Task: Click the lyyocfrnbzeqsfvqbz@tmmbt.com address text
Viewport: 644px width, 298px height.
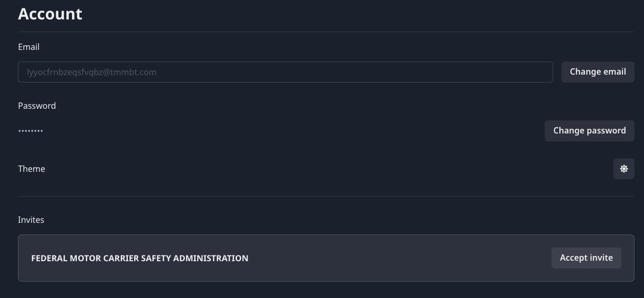Action: point(91,72)
